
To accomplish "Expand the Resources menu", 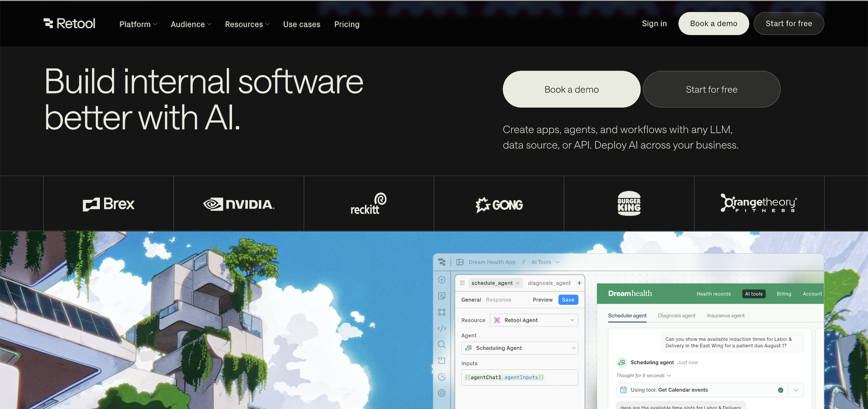I will [247, 24].
